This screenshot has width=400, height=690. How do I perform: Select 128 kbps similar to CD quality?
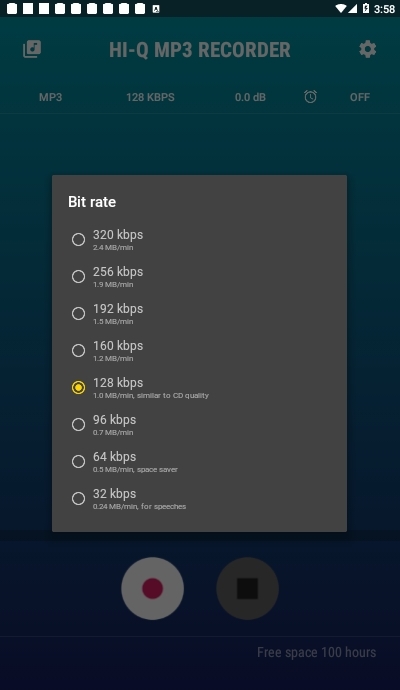click(x=199, y=387)
